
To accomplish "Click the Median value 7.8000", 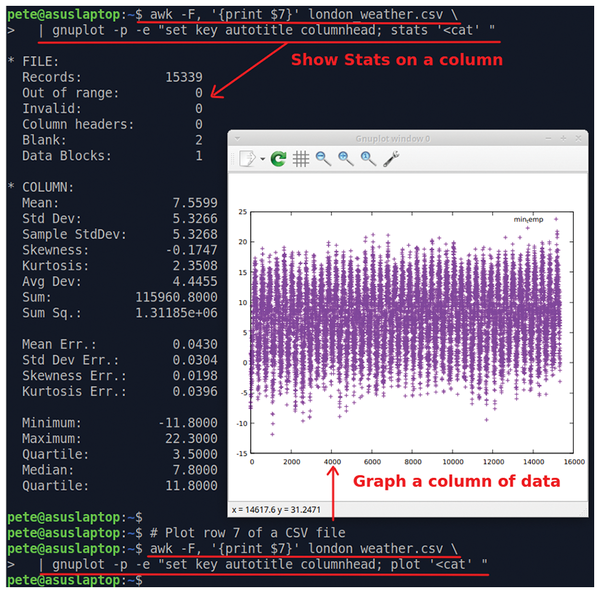I will 195,470.
